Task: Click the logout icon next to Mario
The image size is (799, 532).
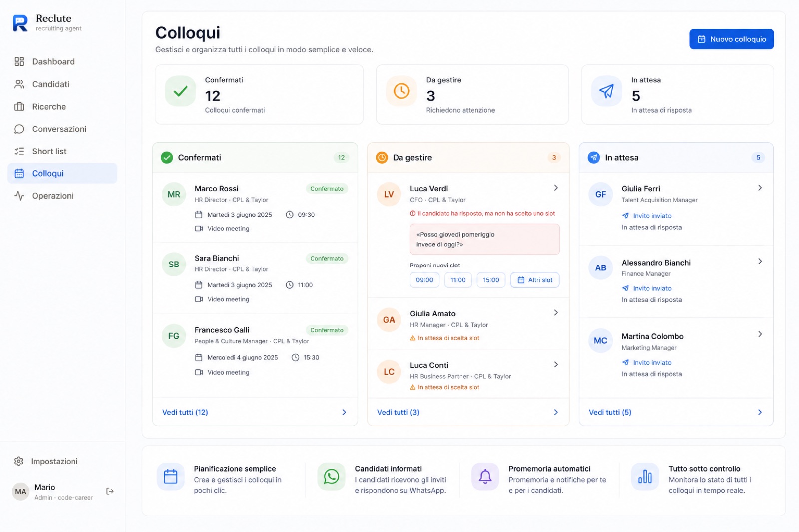Action: point(110,491)
